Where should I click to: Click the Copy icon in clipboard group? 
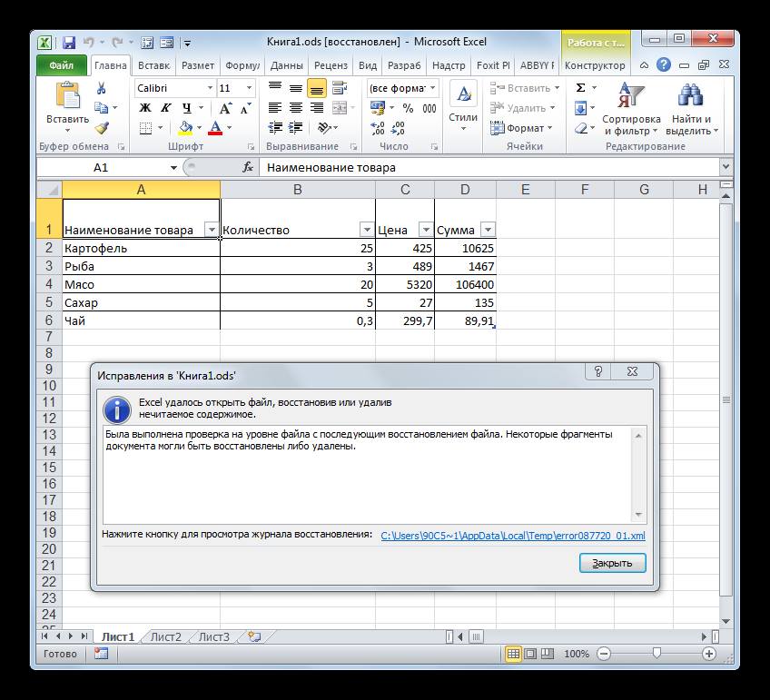click(x=101, y=107)
